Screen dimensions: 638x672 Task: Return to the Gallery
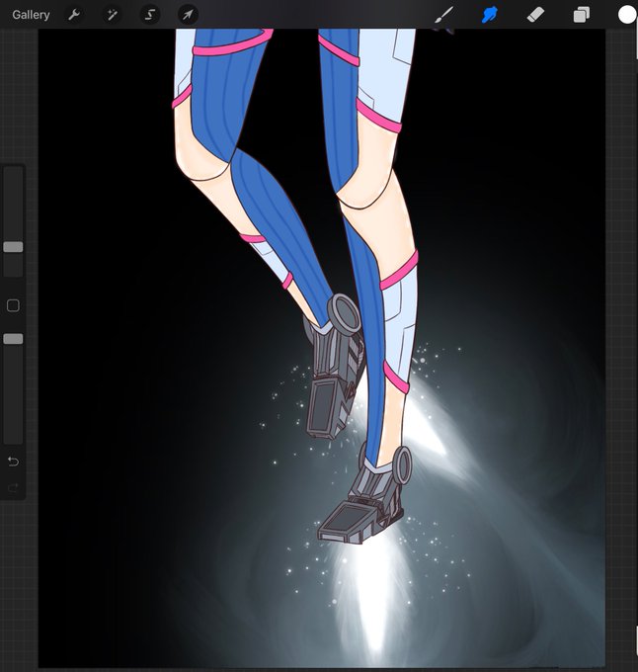(x=31, y=15)
